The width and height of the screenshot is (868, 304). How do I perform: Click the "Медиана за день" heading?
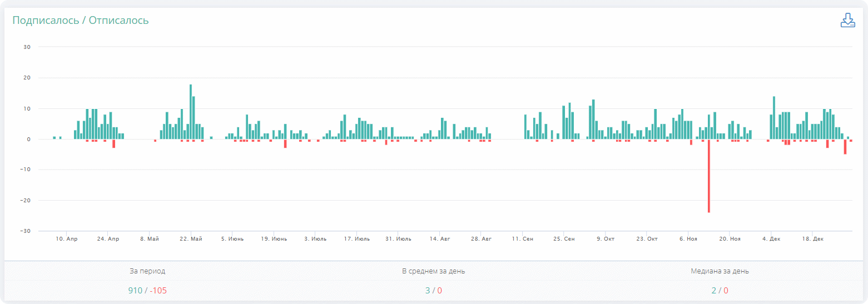(720, 271)
